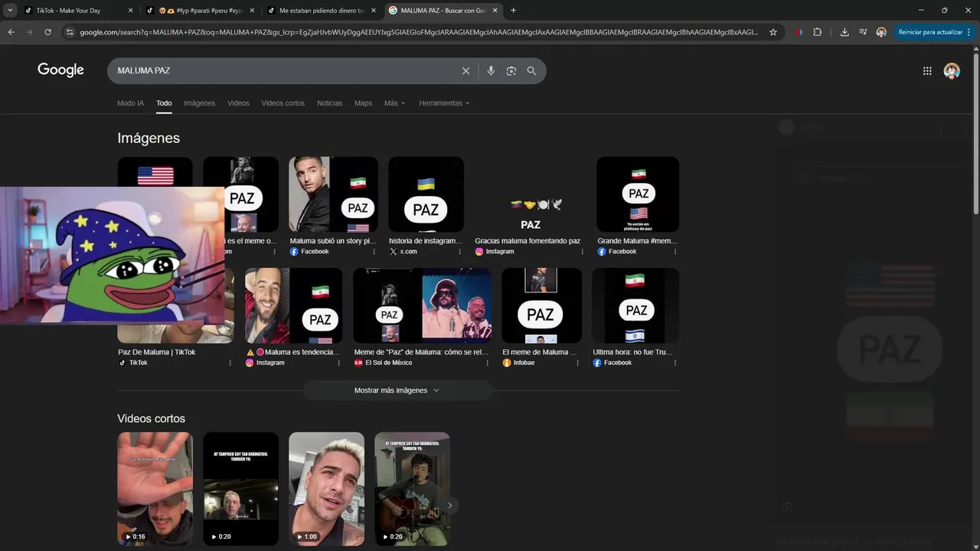The height and width of the screenshot is (551, 980).
Task: Open 'Ultima hora' Israel flag image thumbnail
Action: [635, 305]
